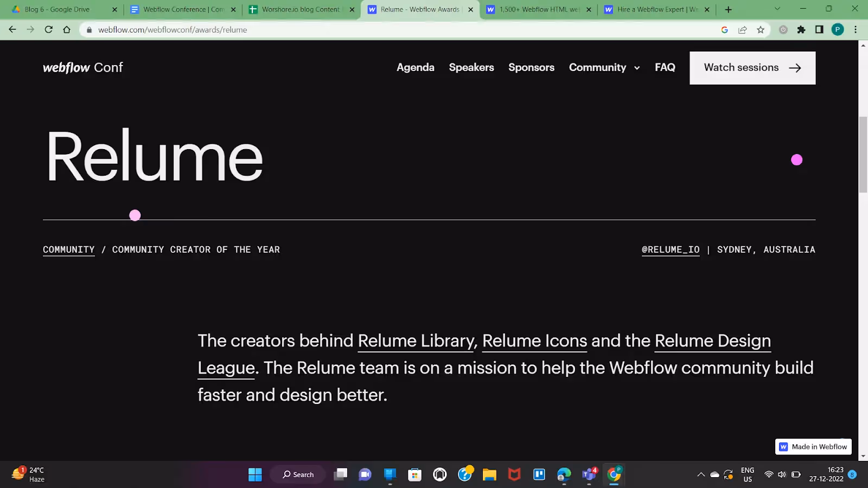Viewport: 868px width, 488px height.
Task: Close the Relume - Webflow Awards tab
Action: click(x=470, y=9)
